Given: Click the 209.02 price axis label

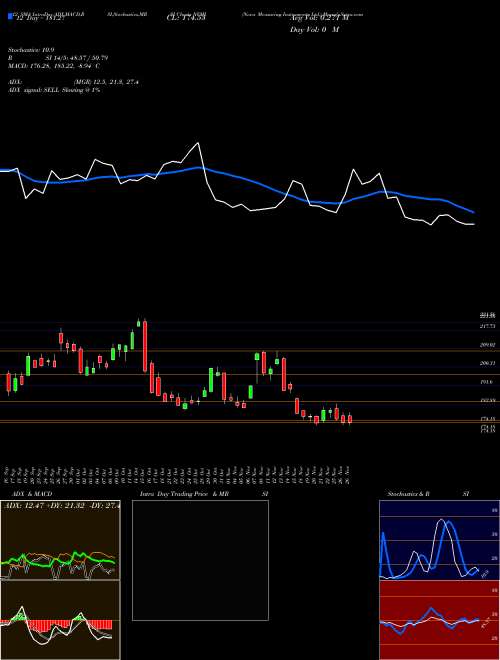Looking at the screenshot, I should coord(488,345).
